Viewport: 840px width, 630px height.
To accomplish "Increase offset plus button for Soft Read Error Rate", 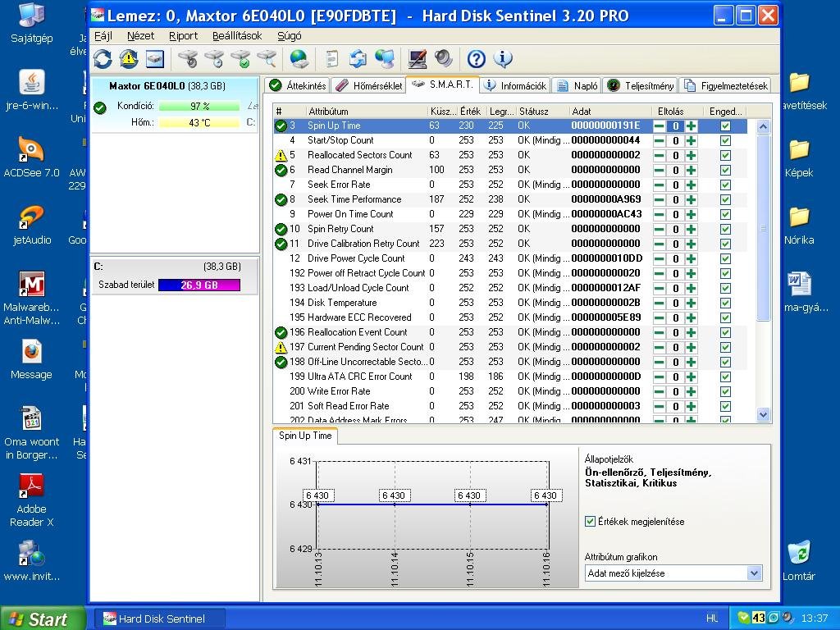I will 691,406.
